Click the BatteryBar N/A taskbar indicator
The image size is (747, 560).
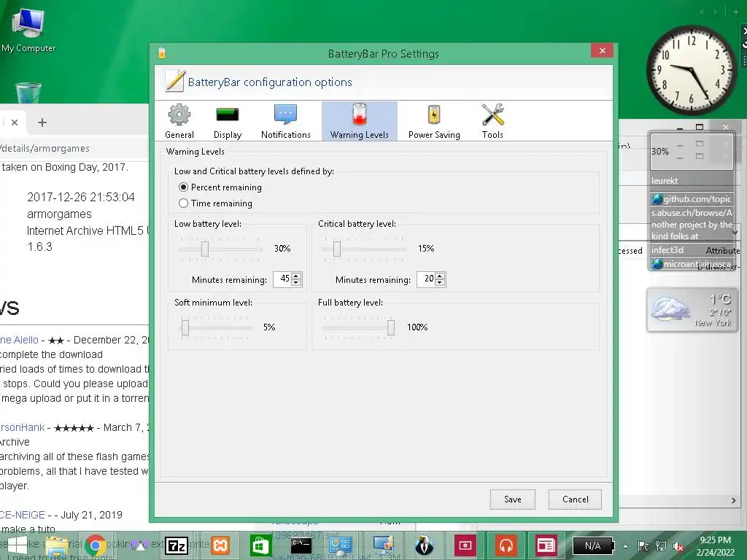(593, 546)
